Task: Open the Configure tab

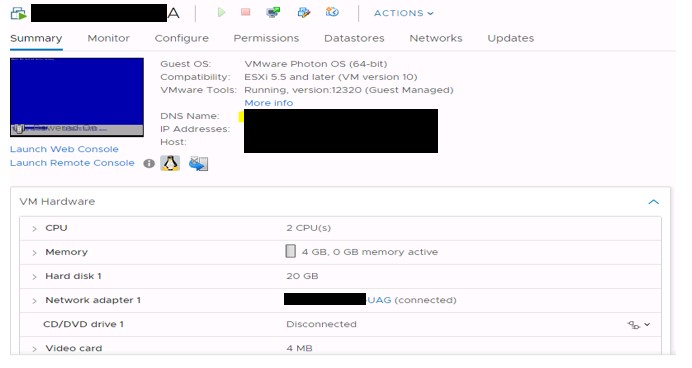Action: click(181, 38)
